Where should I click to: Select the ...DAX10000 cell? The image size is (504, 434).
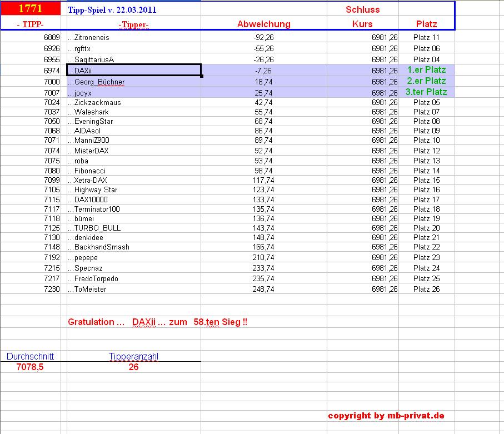click(134, 199)
